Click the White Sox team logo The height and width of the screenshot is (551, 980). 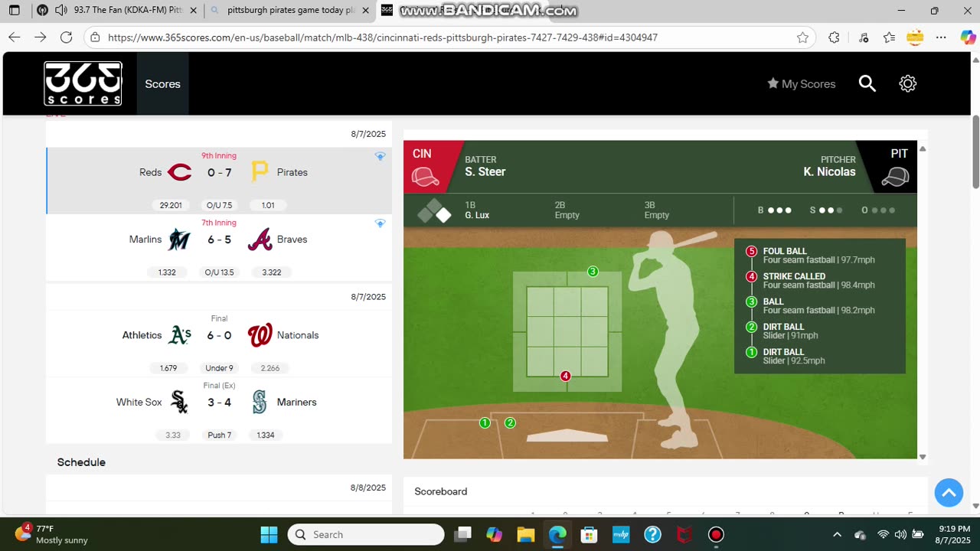click(179, 402)
